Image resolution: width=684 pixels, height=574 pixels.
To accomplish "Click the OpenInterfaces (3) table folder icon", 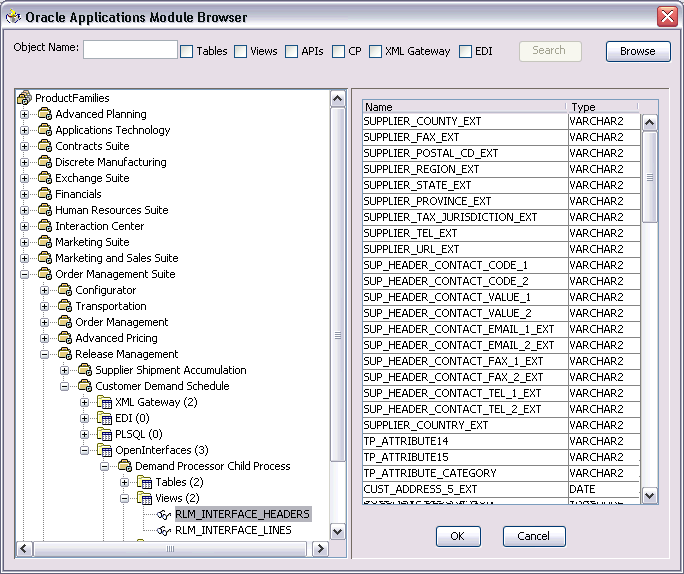I will 105,450.
